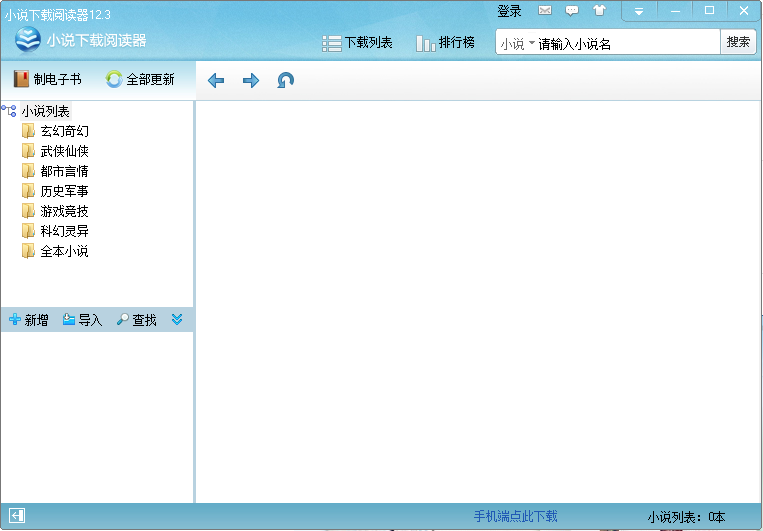Minimize the window
763x531 pixels.
pyautogui.click(x=675, y=11)
